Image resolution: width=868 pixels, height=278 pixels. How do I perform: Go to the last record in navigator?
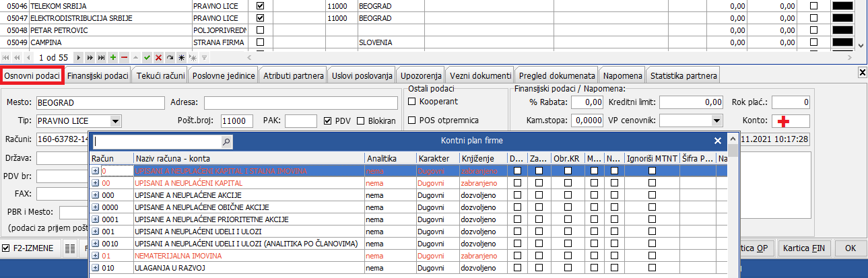(x=102, y=58)
